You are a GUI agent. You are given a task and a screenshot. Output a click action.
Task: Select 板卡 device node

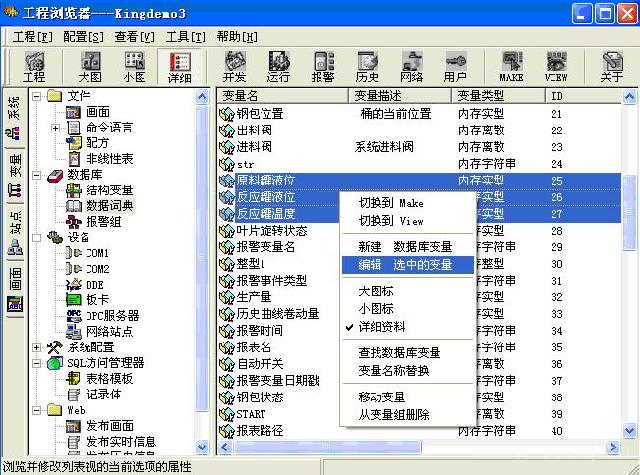98,300
